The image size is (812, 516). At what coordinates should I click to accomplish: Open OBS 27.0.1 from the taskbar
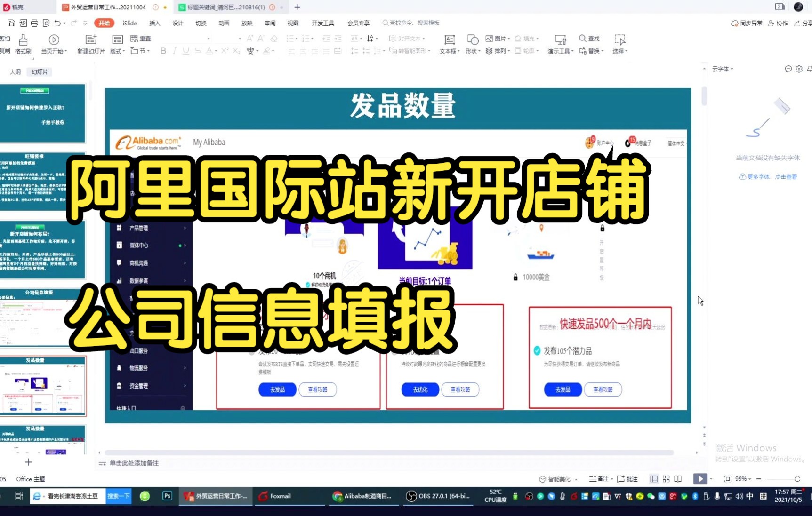pos(438,496)
